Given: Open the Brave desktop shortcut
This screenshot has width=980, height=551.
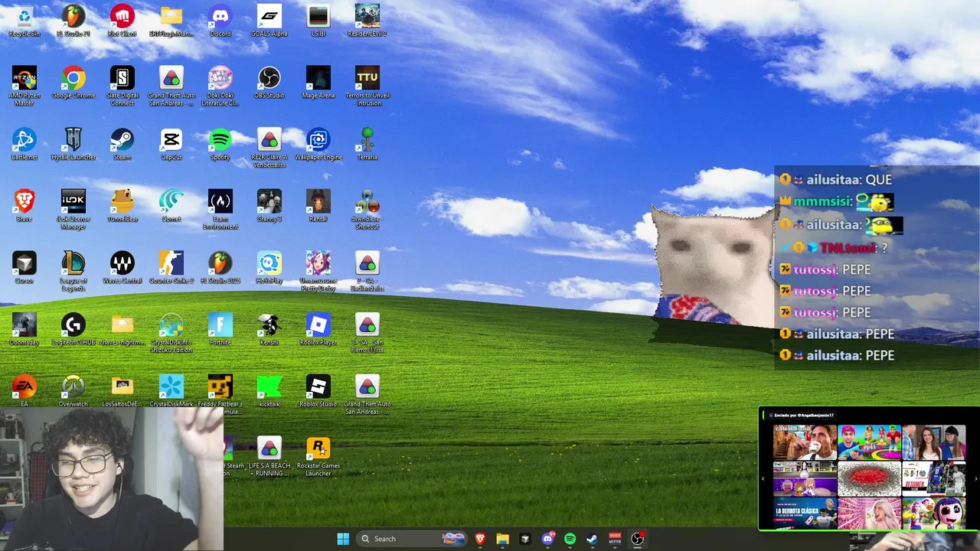Looking at the screenshot, I should [x=24, y=206].
